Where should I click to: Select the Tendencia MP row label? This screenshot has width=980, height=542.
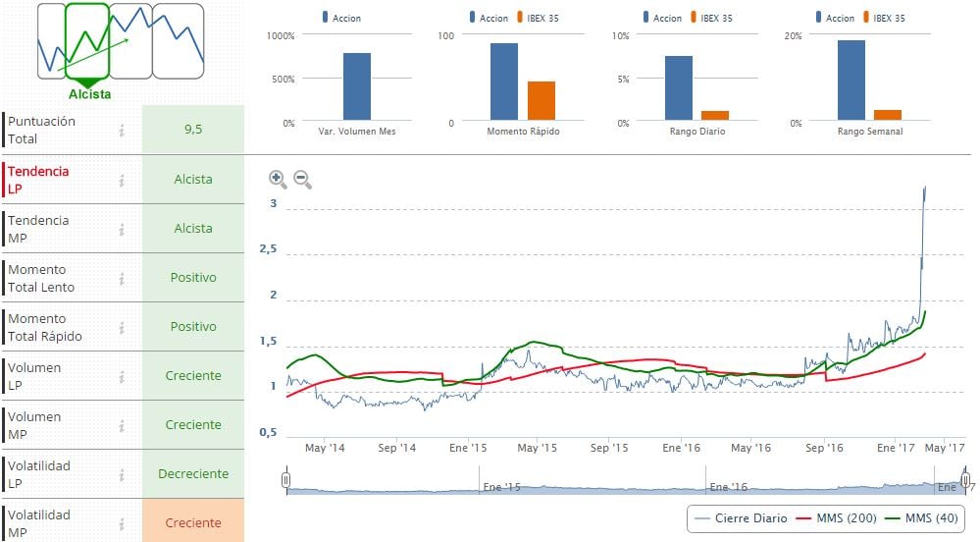tap(38, 229)
